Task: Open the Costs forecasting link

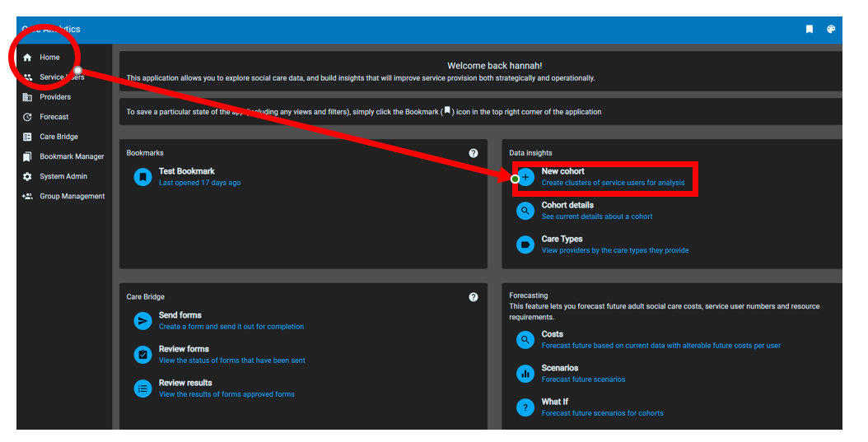Action: (x=552, y=334)
